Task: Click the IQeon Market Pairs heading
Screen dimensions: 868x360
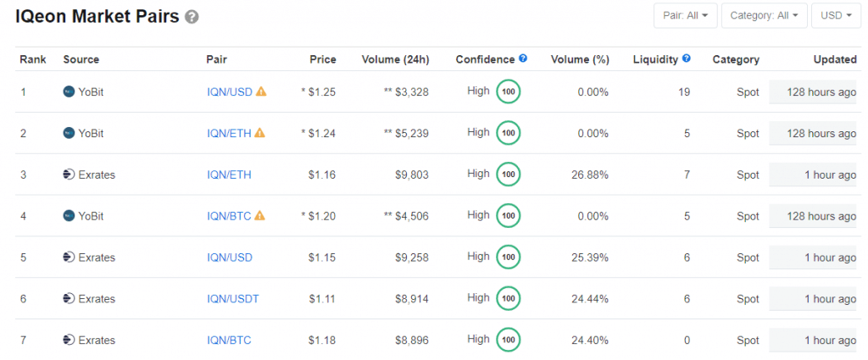Action: tap(97, 17)
